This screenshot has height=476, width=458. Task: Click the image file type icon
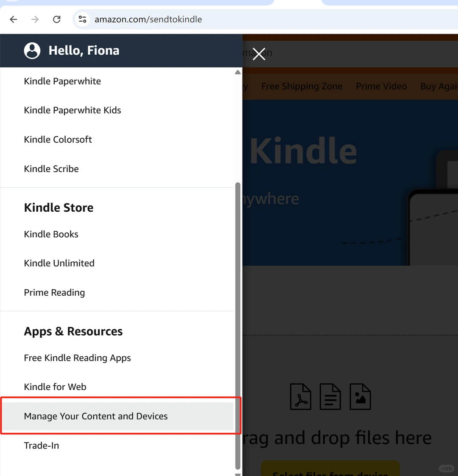click(360, 397)
